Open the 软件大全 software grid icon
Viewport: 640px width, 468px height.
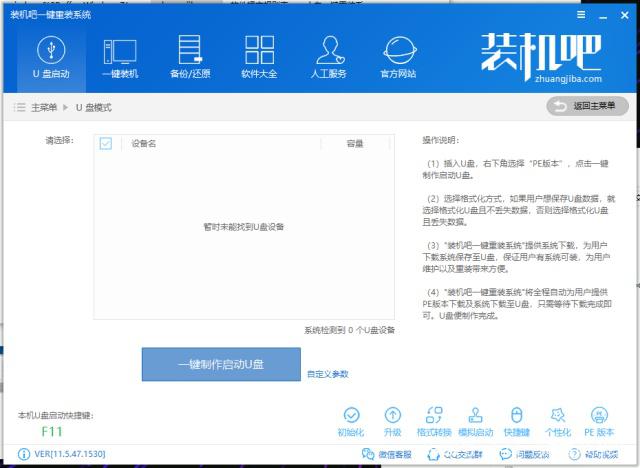(259, 57)
